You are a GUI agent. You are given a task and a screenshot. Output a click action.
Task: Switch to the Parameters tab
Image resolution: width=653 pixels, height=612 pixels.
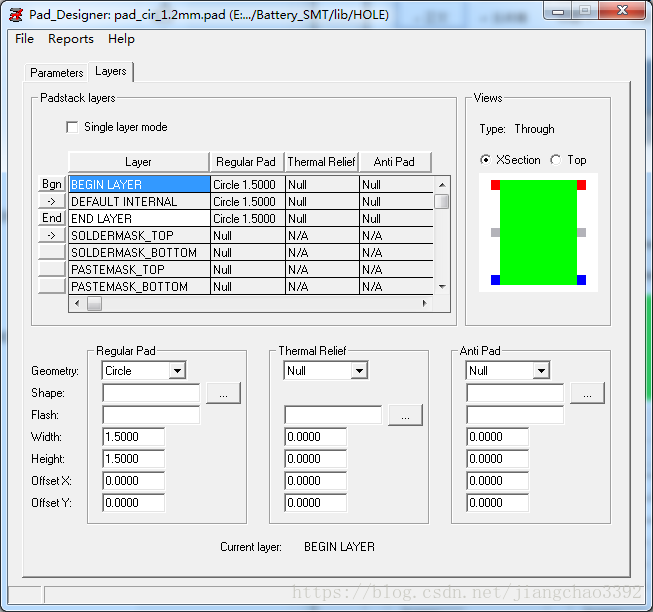56,73
